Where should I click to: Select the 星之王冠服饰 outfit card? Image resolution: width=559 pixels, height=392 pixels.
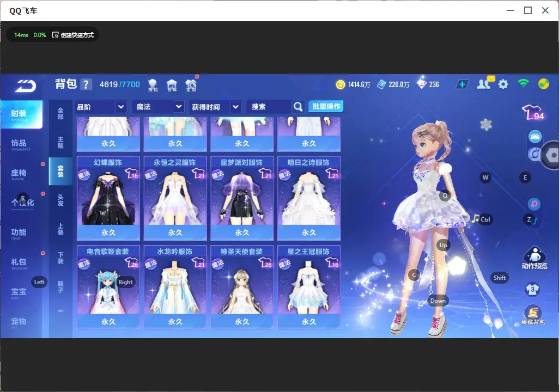pos(309,287)
